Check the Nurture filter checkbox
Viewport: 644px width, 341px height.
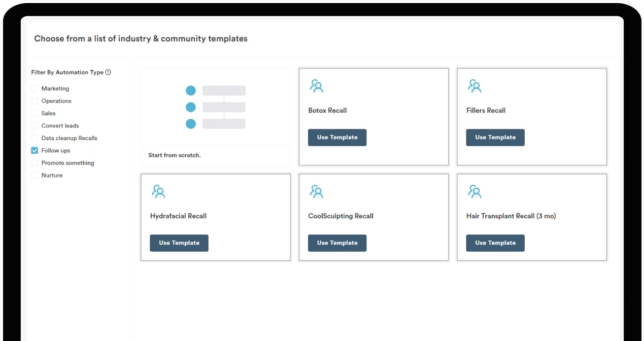[x=35, y=176]
